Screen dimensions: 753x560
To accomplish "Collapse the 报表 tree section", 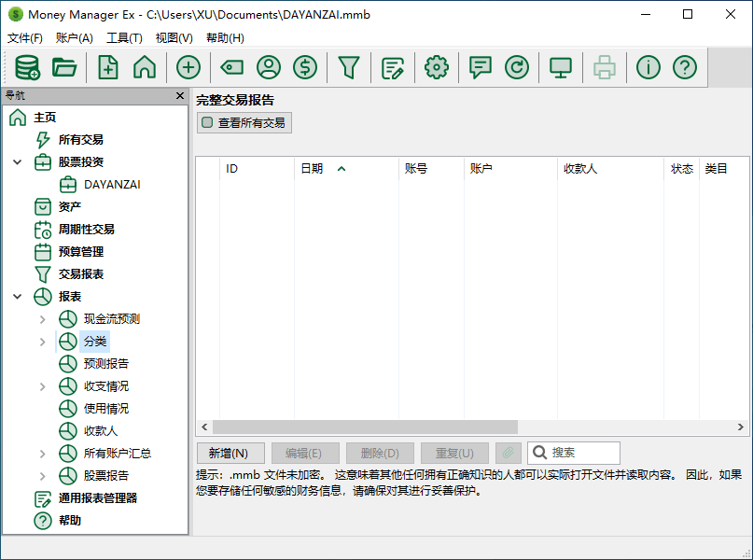I will point(18,297).
